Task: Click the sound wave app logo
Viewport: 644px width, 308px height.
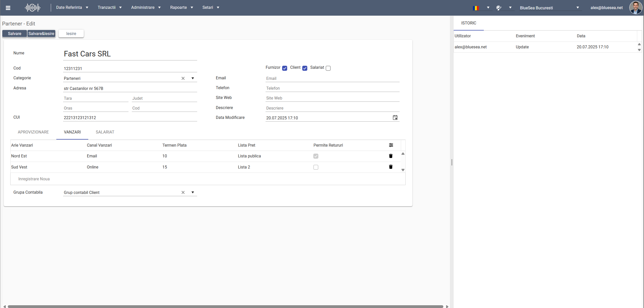Action: point(32,8)
